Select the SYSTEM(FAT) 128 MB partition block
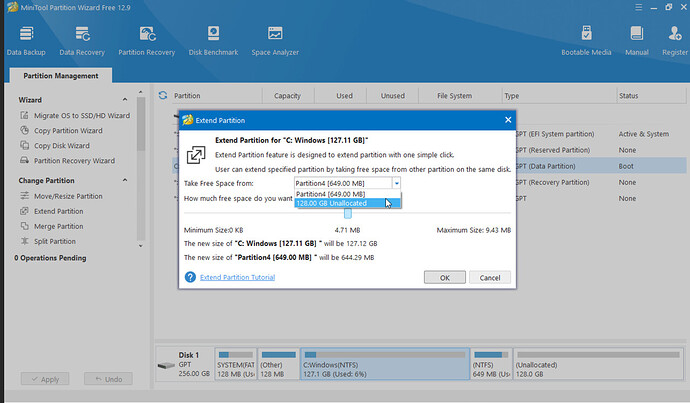 (236, 363)
